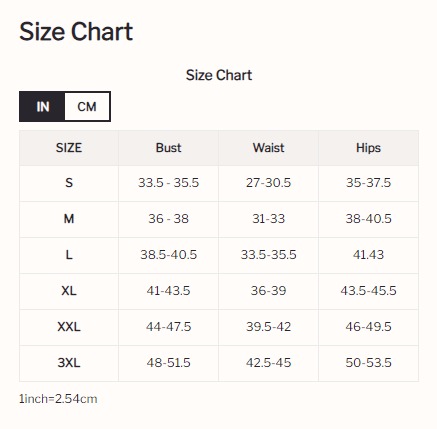Click hips value 41.43

click(368, 255)
